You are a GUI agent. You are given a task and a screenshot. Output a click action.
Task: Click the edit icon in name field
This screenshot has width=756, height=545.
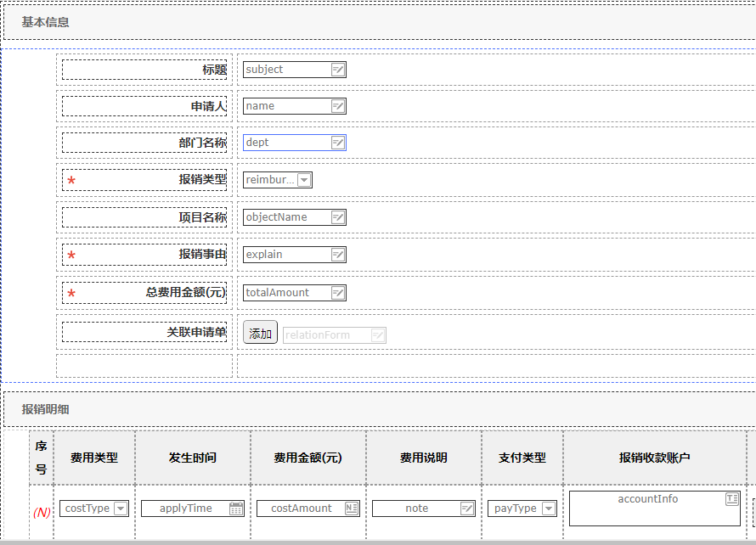(x=338, y=106)
